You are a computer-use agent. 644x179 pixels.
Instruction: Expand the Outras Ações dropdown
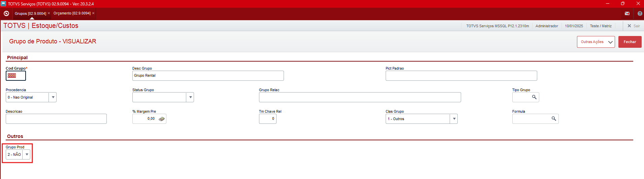(596, 42)
